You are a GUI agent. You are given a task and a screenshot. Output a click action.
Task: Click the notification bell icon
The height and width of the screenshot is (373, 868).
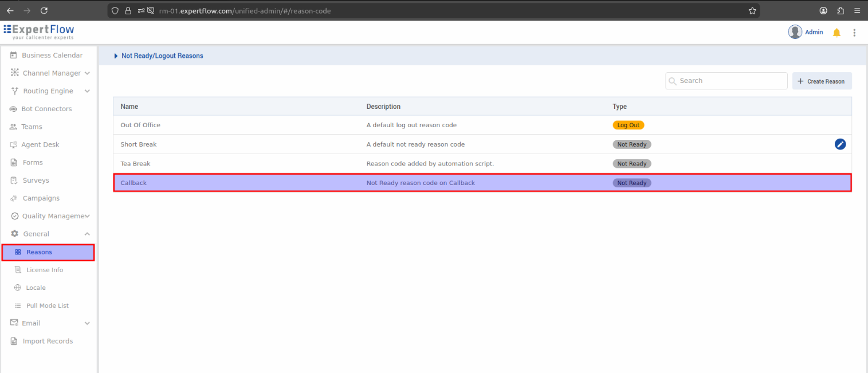point(836,33)
